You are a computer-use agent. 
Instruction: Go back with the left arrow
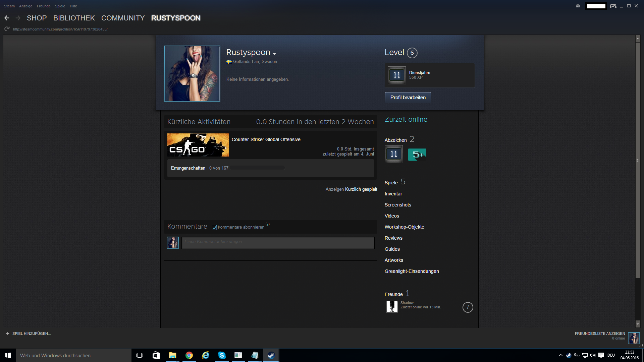7,18
